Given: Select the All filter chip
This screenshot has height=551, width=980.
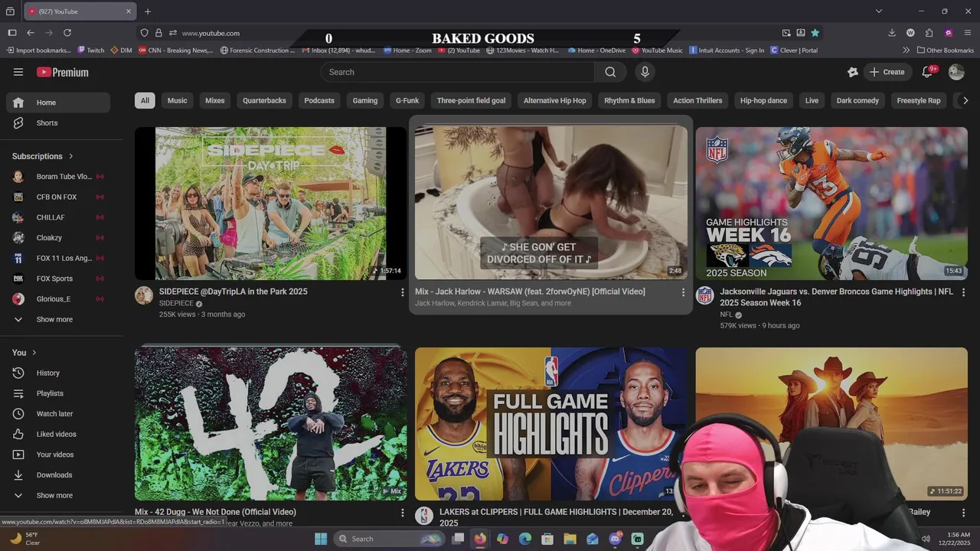Looking at the screenshot, I should pos(145,100).
